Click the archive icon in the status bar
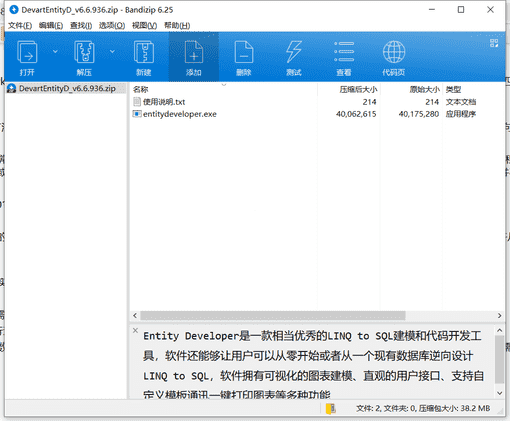510x421 pixels. pyautogui.click(x=331, y=408)
